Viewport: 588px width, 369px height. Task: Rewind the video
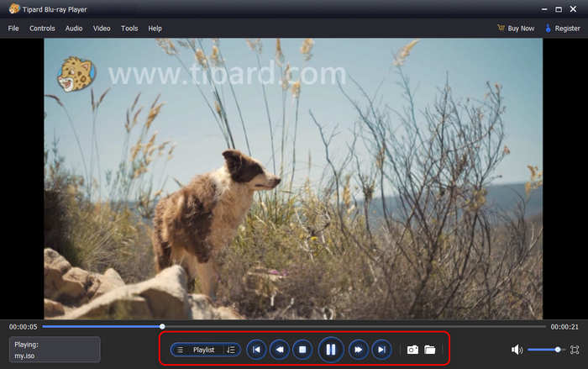tap(280, 350)
